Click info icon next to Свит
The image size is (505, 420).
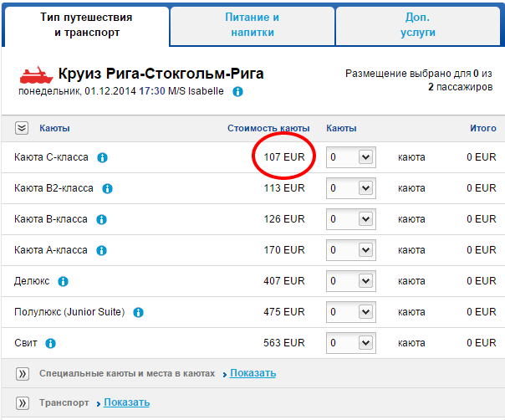pyautogui.click(x=51, y=343)
